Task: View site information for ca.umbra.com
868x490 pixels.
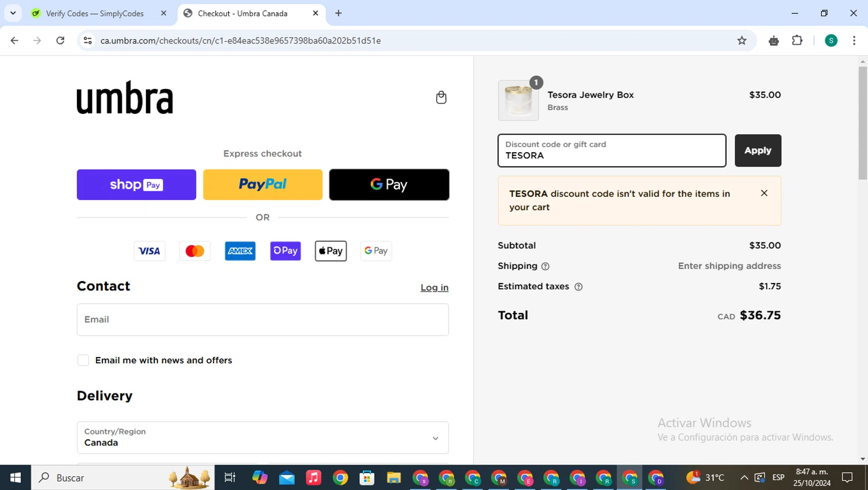Action: pyautogui.click(x=88, y=40)
